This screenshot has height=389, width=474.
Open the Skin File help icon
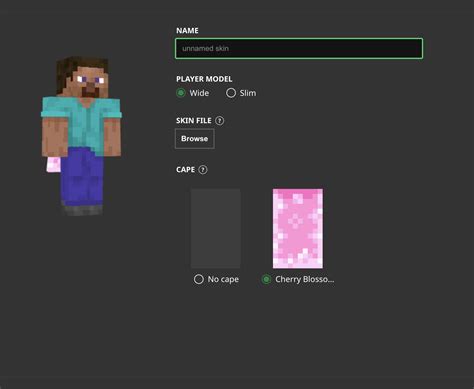(x=220, y=121)
